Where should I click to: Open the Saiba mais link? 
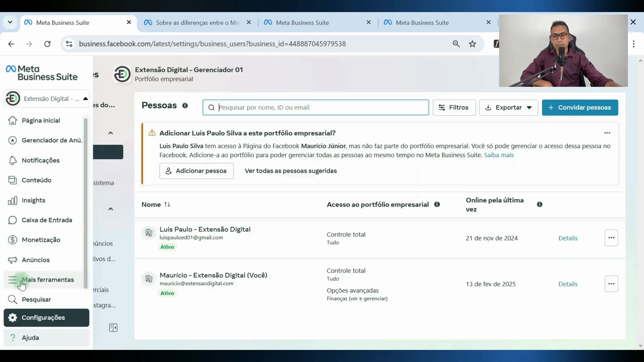[499, 155]
